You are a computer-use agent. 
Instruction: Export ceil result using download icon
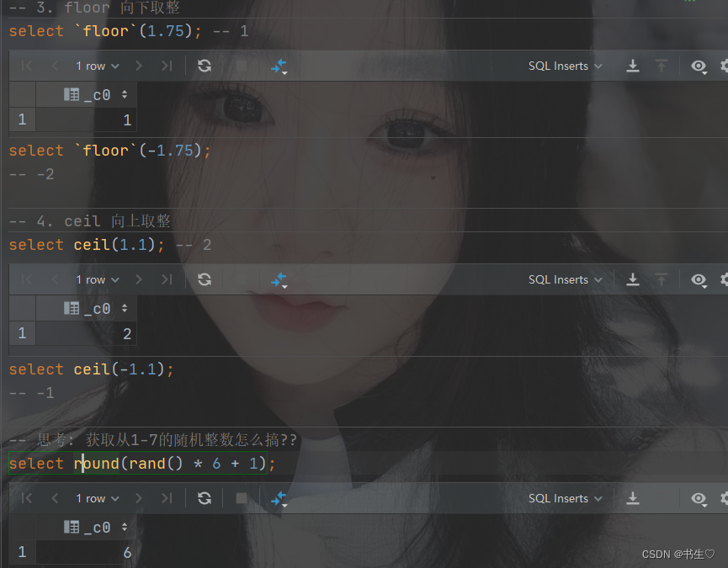click(x=632, y=279)
